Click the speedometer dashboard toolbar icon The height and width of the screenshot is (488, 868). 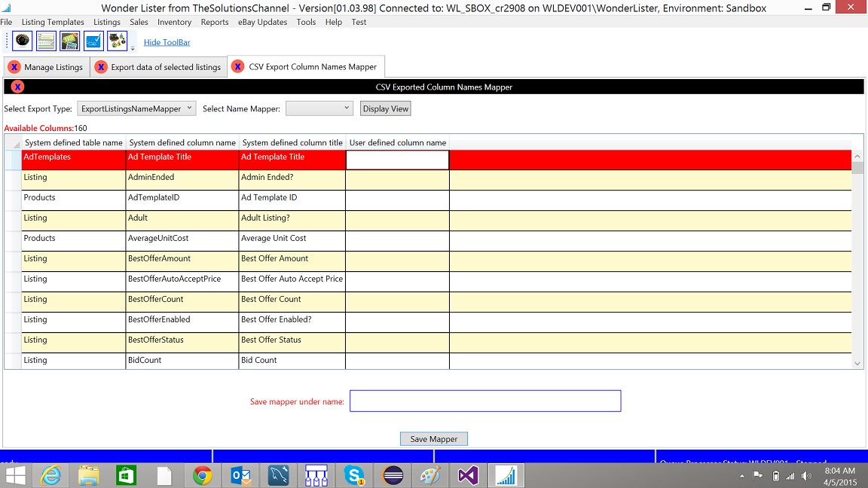coord(22,41)
